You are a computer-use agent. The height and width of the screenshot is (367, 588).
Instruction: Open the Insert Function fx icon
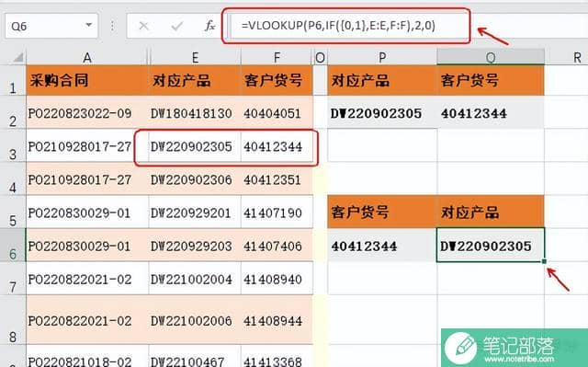210,26
